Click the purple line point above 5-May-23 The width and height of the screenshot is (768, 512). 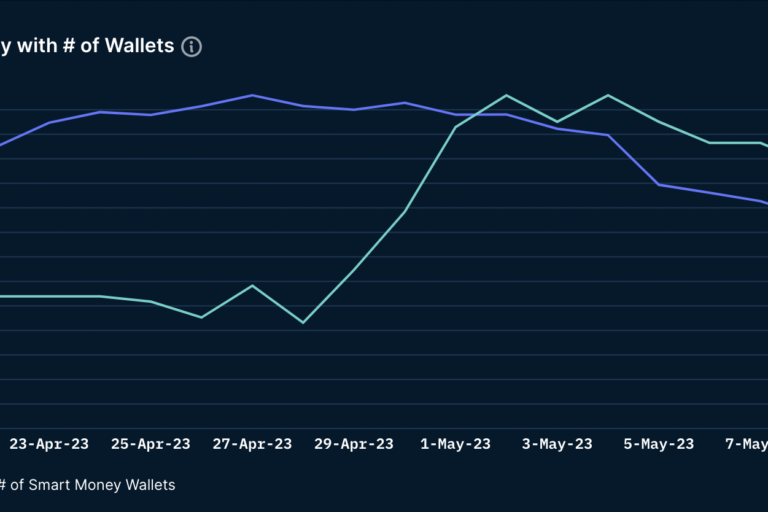(x=659, y=185)
